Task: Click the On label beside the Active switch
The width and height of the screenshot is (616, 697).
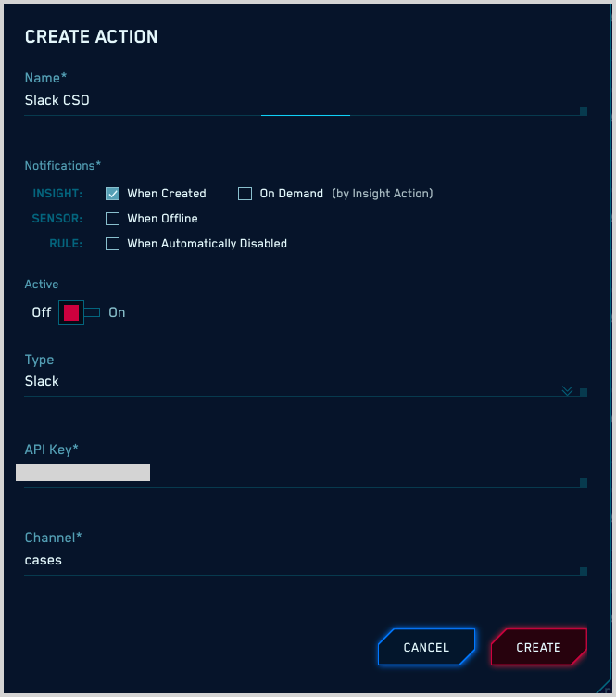Action: [117, 312]
